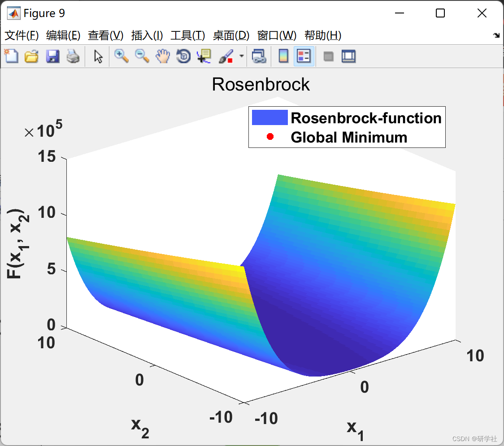The width and height of the screenshot is (504, 446).
Task: Open a file with the folder icon
Action: tap(31, 56)
